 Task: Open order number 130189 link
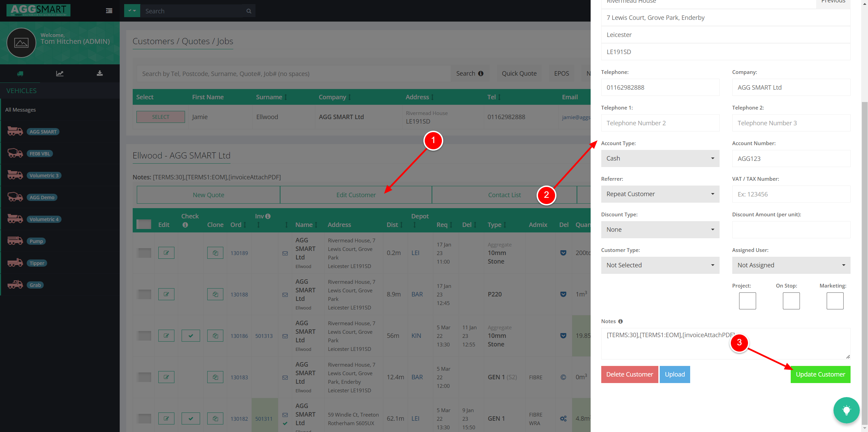point(239,253)
